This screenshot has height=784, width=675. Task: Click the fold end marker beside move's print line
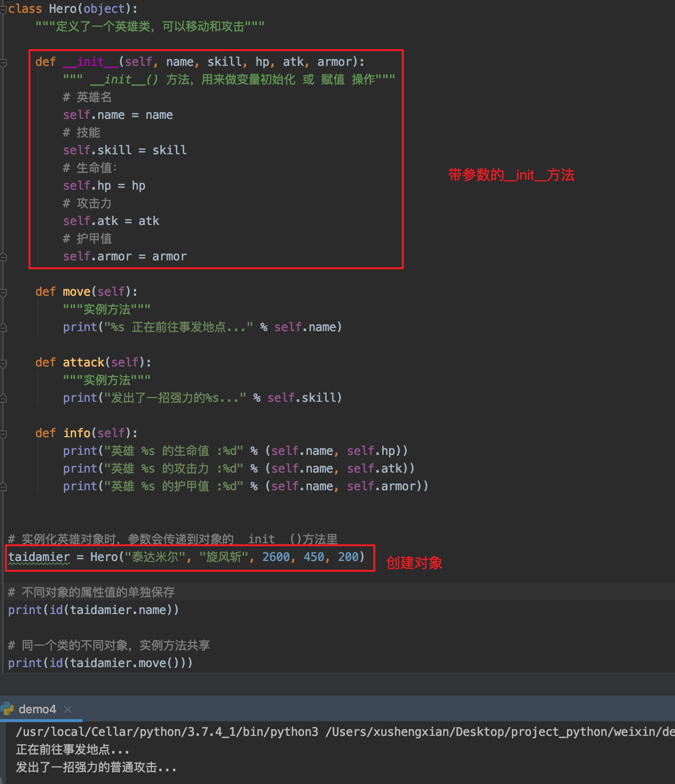coord(3,327)
